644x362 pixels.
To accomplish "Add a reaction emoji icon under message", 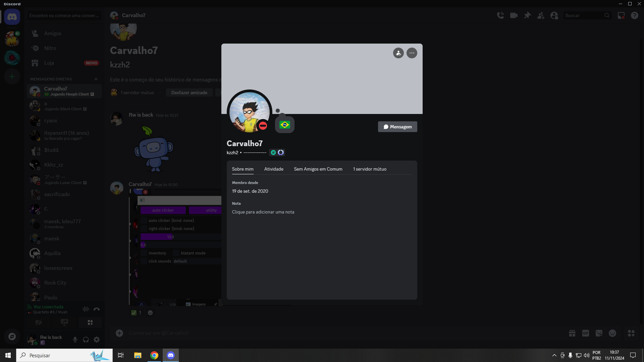I will (150, 313).
